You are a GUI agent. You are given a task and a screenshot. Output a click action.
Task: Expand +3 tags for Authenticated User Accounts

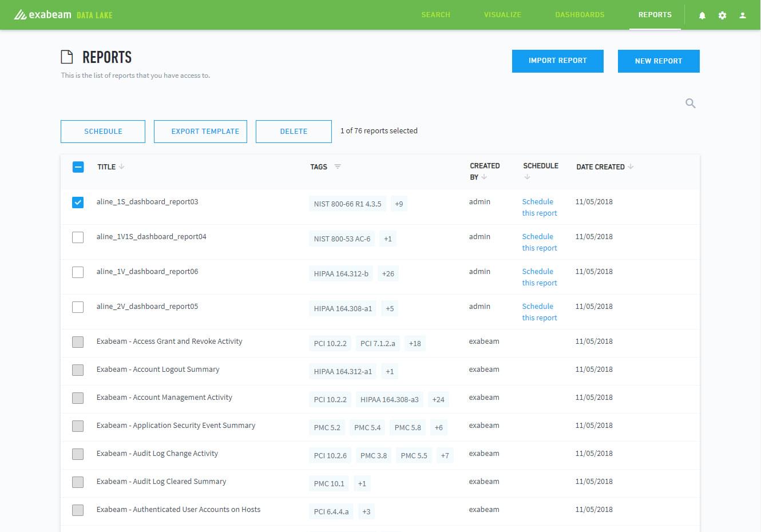366,511
